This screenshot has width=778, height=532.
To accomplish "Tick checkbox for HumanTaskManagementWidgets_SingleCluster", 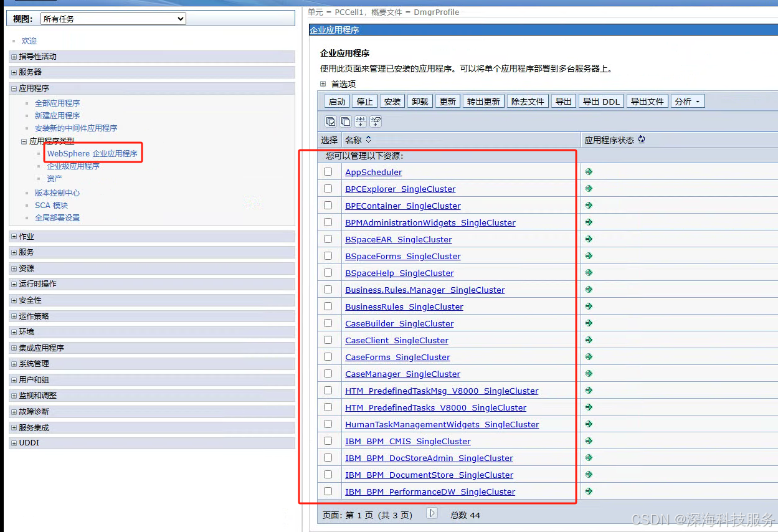I will (328, 424).
